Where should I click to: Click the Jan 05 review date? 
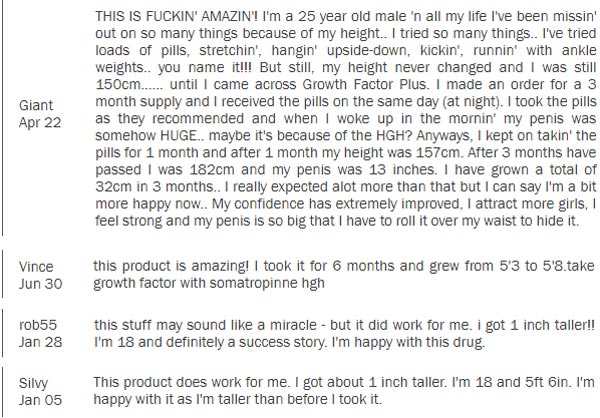[40, 400]
